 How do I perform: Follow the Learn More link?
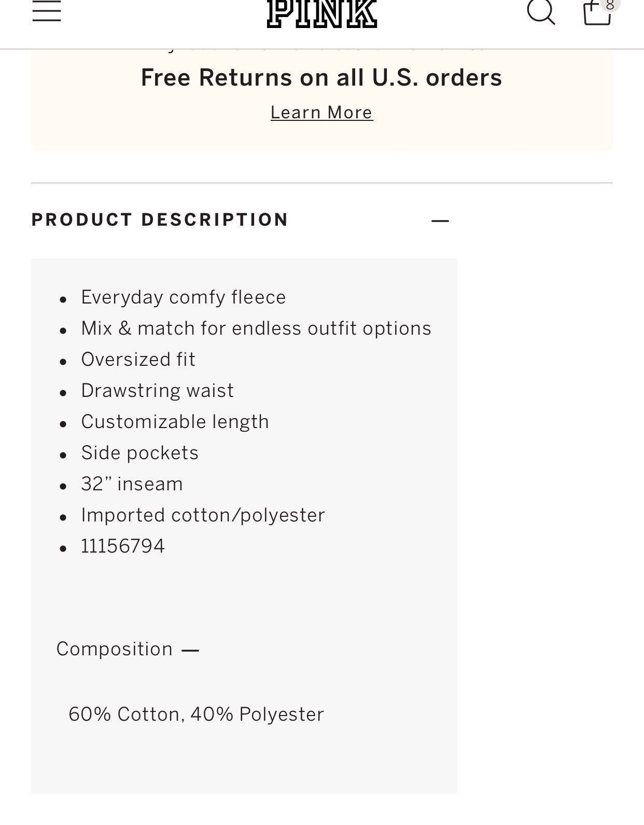click(x=322, y=112)
